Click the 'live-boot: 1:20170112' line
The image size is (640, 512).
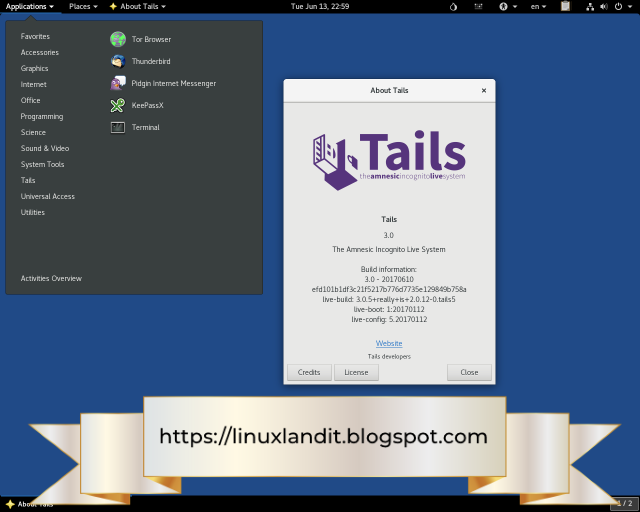click(x=389, y=309)
